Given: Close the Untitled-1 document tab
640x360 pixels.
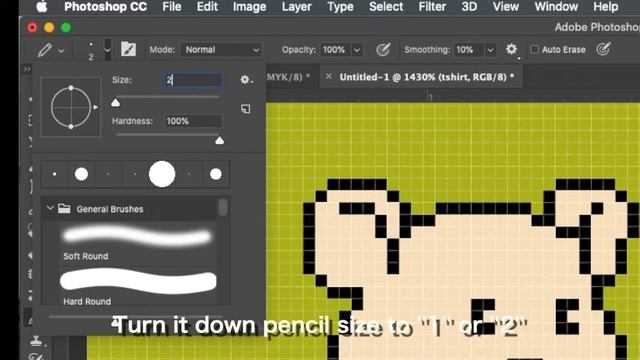Looking at the screenshot, I should click(328, 76).
